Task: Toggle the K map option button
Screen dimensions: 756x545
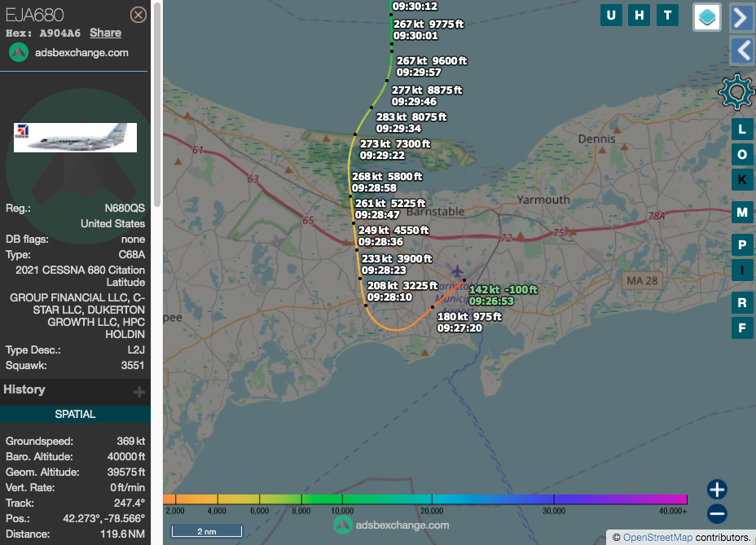Action: pyautogui.click(x=742, y=179)
